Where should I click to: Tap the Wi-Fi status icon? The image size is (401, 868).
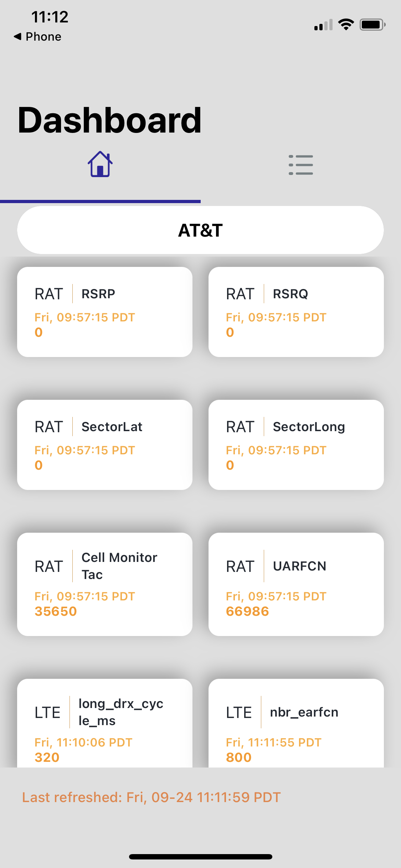346,25
